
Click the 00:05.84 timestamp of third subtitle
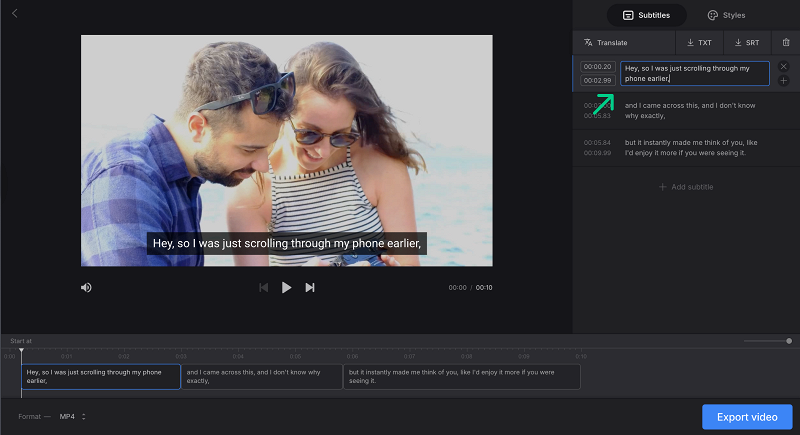(597, 143)
